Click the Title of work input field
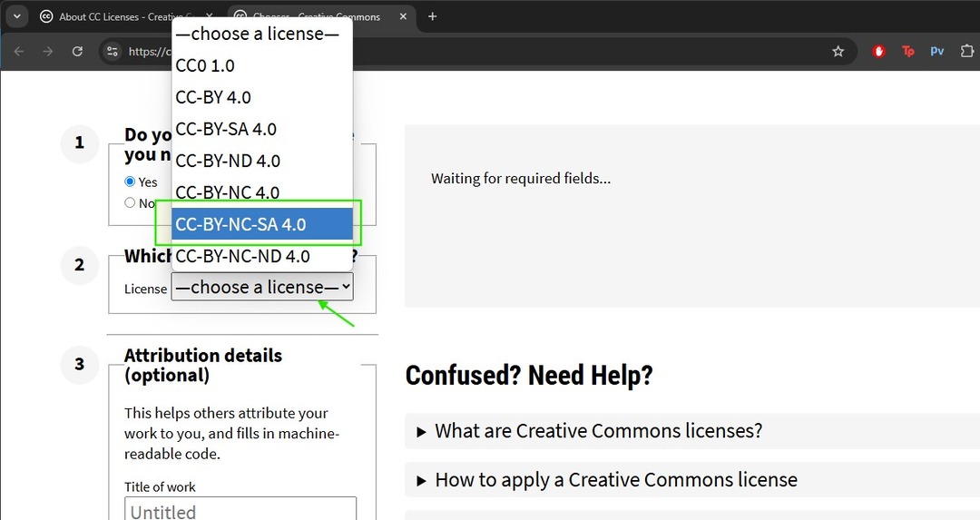The image size is (980, 520). click(x=240, y=509)
